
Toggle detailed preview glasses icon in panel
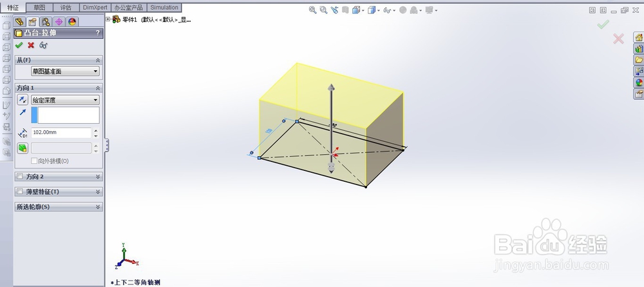point(43,45)
